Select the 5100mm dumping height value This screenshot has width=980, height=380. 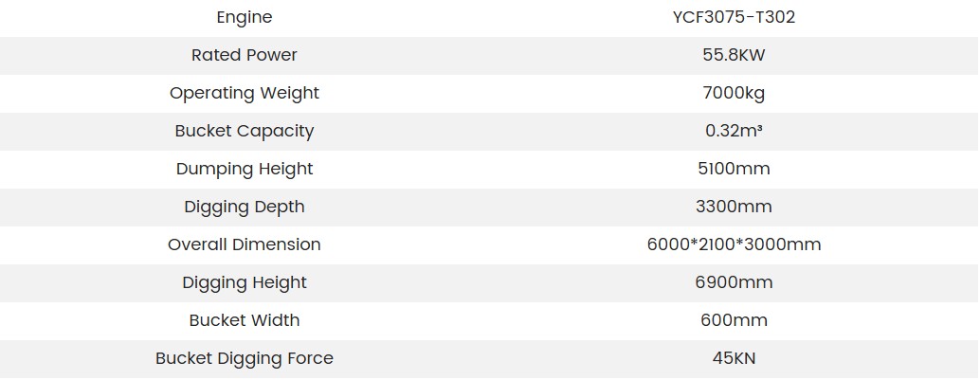click(x=734, y=169)
